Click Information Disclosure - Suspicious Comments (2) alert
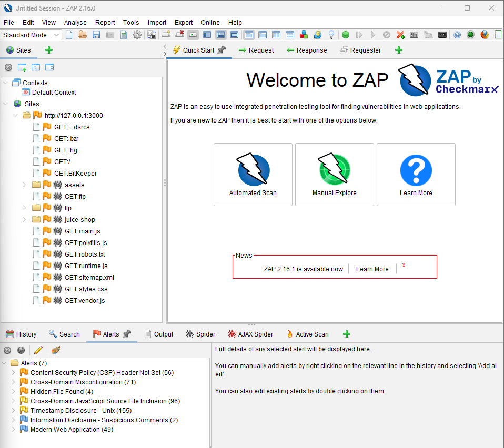 [x=104, y=420]
